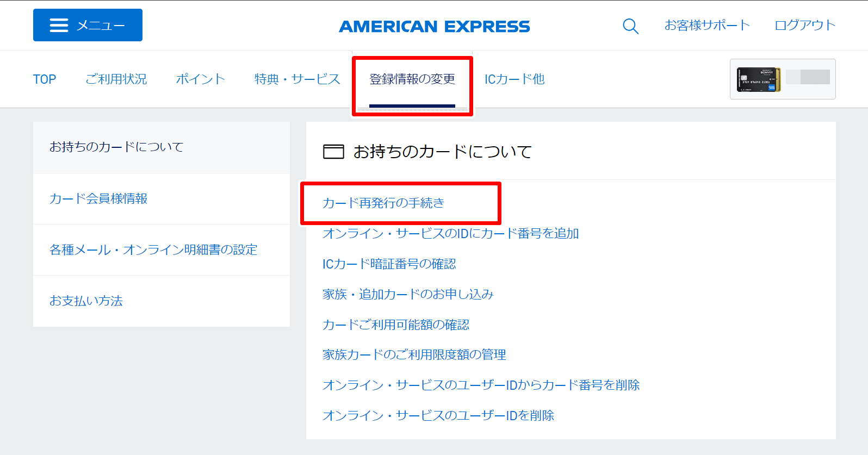Open オンライン・サービスのIDにカード番号を追加 link
The height and width of the screenshot is (455, 868).
pyautogui.click(x=451, y=234)
